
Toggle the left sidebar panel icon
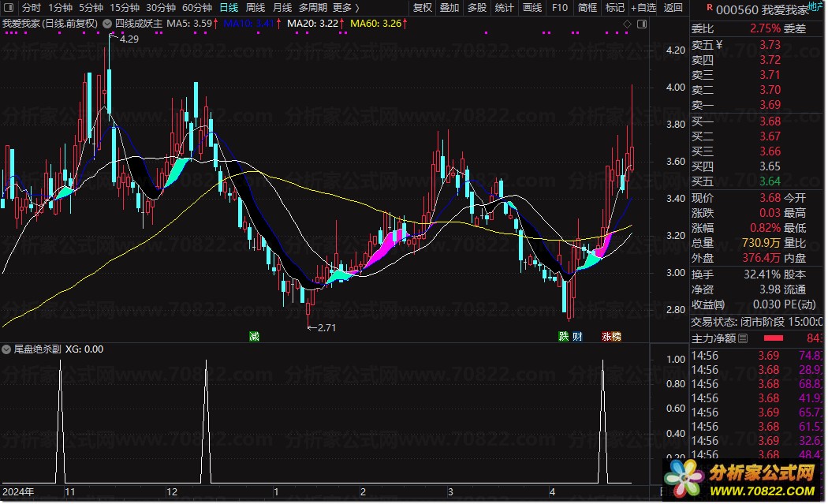tap(9, 7)
